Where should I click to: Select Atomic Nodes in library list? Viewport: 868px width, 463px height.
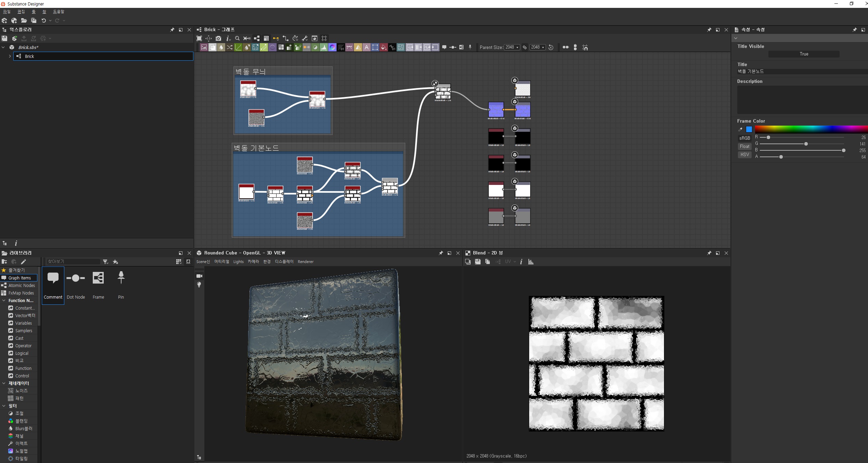click(x=21, y=286)
